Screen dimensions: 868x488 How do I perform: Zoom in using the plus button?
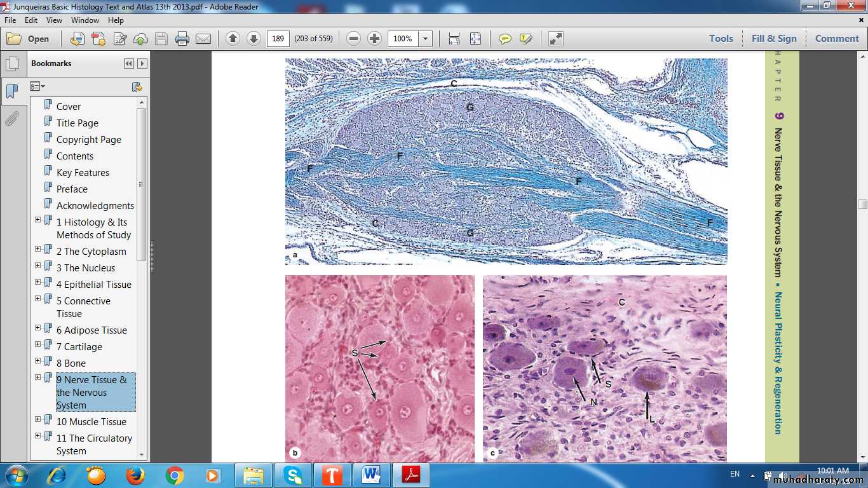pyautogui.click(x=375, y=39)
